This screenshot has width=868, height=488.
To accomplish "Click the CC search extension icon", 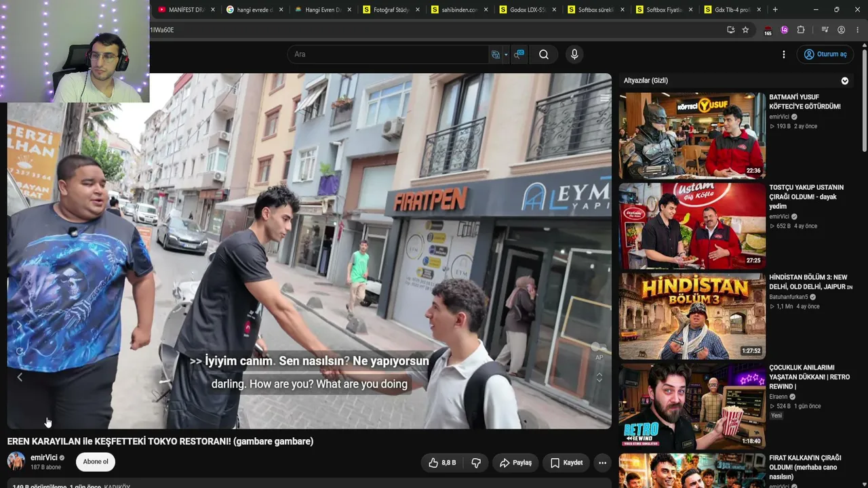I will (x=519, y=54).
